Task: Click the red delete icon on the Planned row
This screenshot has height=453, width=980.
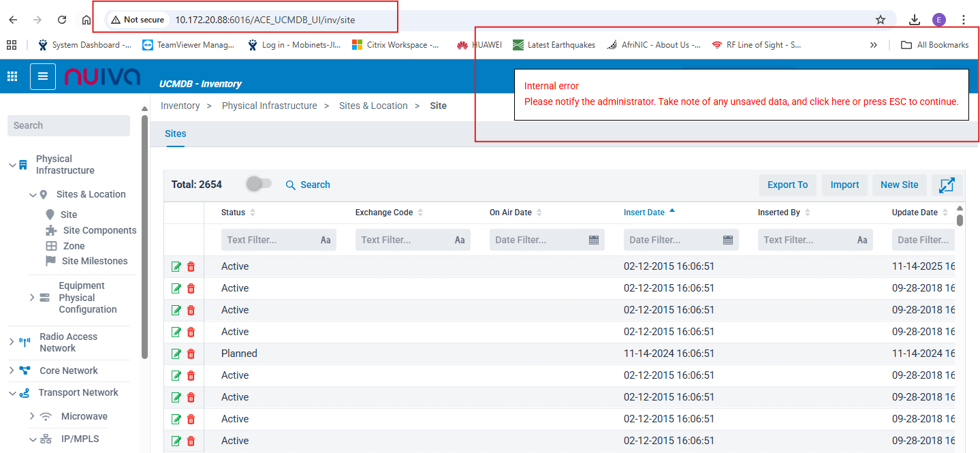Action: [191, 354]
